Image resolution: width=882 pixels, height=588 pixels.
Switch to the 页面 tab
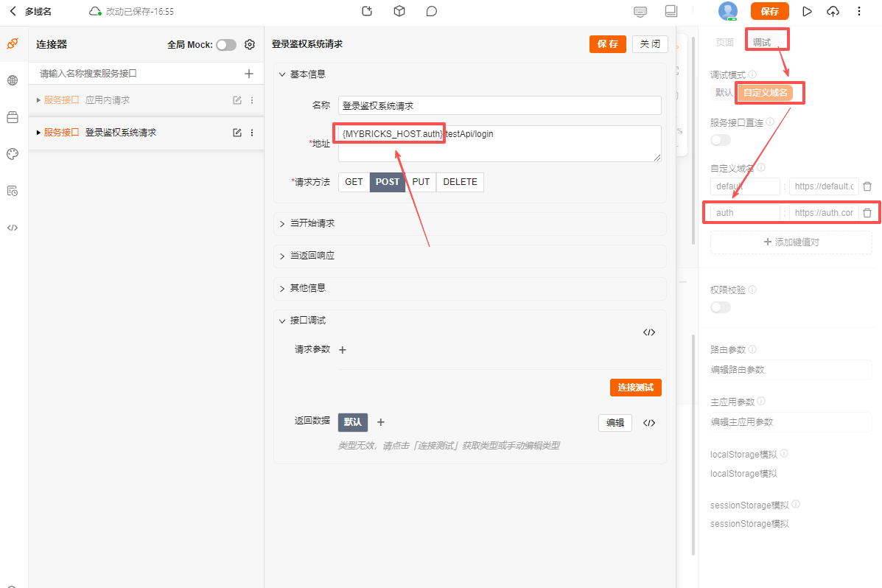pos(725,43)
